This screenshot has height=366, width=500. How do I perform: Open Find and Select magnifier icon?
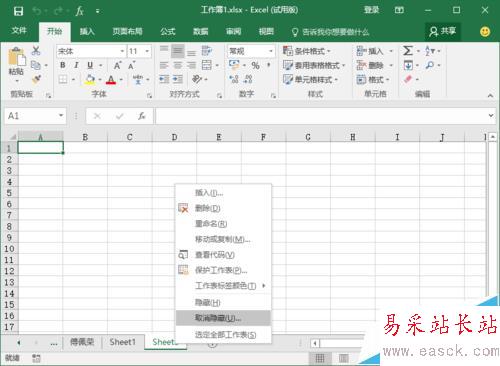coord(430,65)
